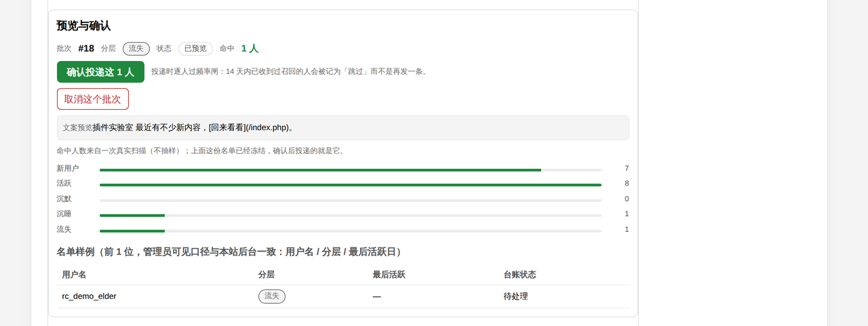
Task: Select the 已预览 status badge
Action: pyautogui.click(x=195, y=49)
